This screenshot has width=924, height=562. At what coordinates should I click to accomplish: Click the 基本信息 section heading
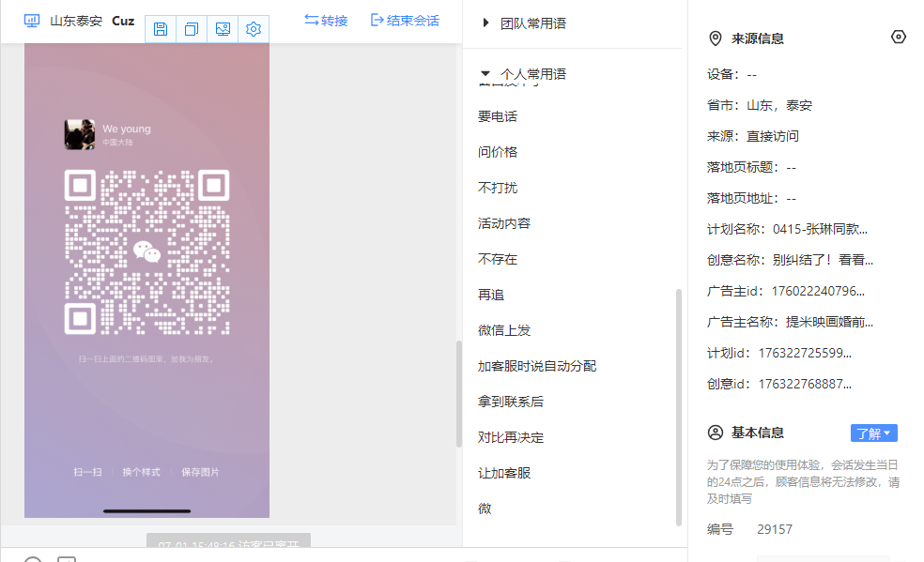tap(757, 433)
